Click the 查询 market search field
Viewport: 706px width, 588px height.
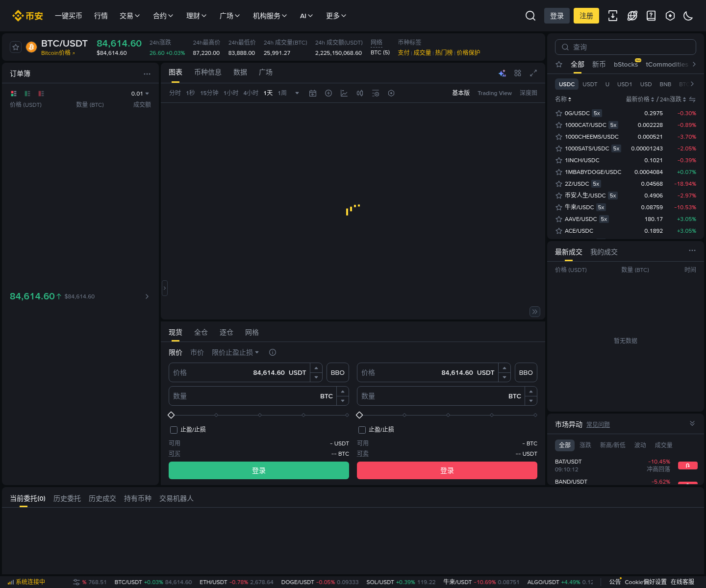tap(626, 47)
